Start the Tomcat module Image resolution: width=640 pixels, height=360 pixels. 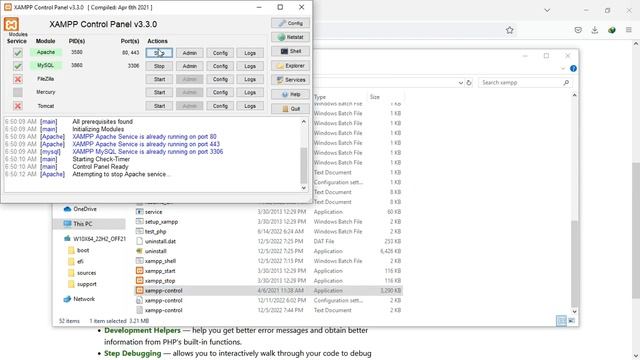click(159, 106)
